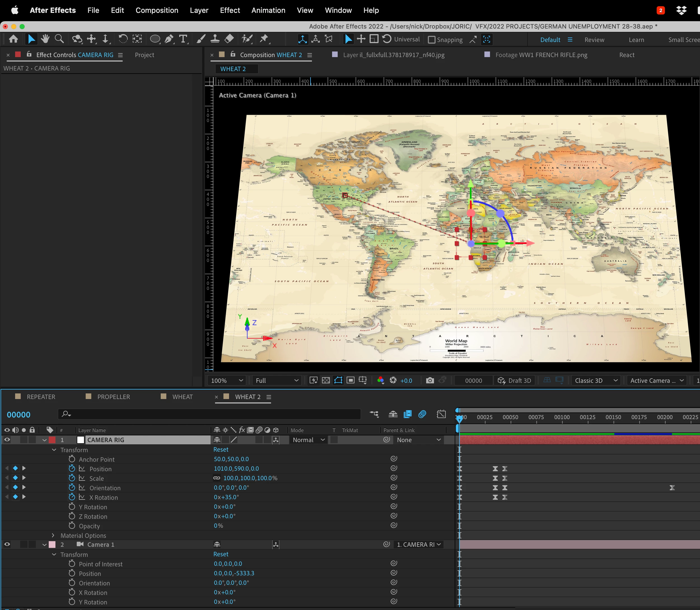The image size is (700, 610).
Task: Click the Draft 3D button
Action: pyautogui.click(x=515, y=380)
